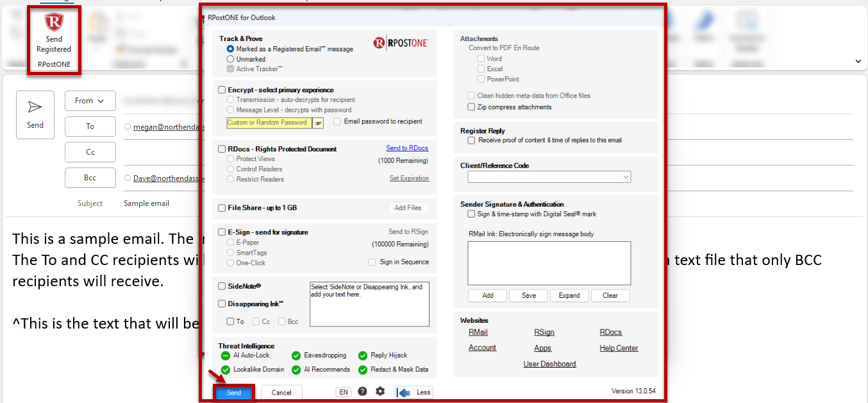
Task: Toggle password visibility eye icon
Action: click(319, 123)
